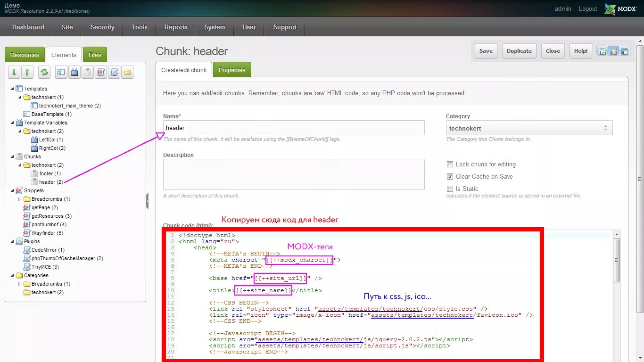
Task: Expand Breadcrumbs folder under Categories
Action: pos(20,284)
